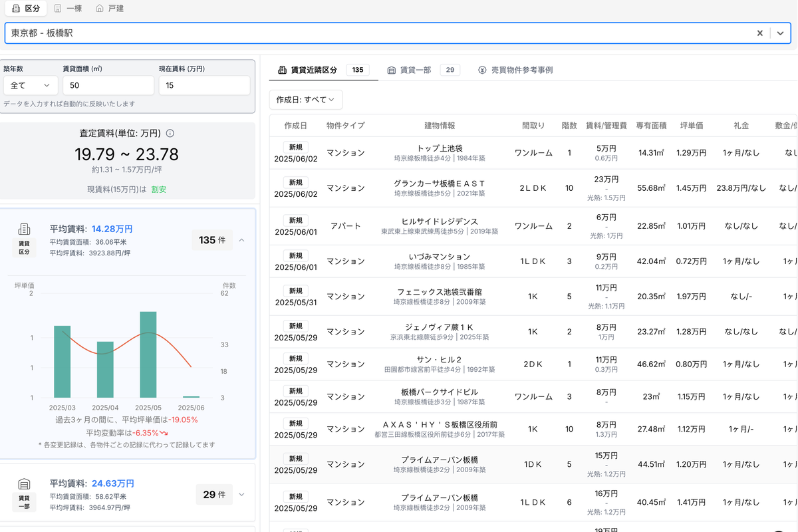
Task: Select the ＡＸＡＳ＇ＨＹ＇Ｓ板橋区役所前 property name
Action: pyautogui.click(x=440, y=424)
